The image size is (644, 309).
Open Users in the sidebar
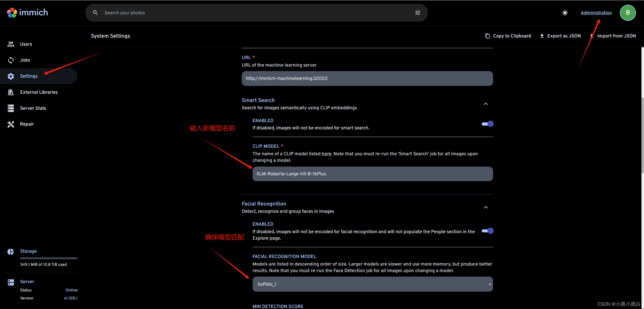[x=26, y=44]
